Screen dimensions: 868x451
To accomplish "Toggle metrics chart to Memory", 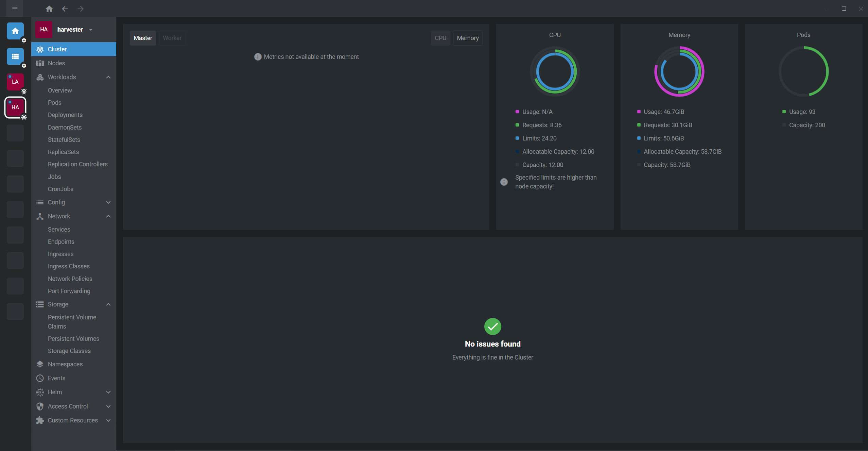I will point(467,38).
